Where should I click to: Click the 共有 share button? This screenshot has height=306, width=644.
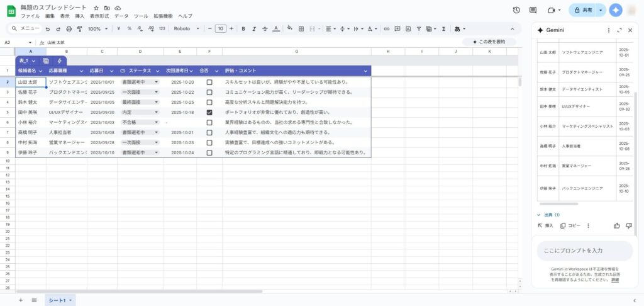click(584, 11)
